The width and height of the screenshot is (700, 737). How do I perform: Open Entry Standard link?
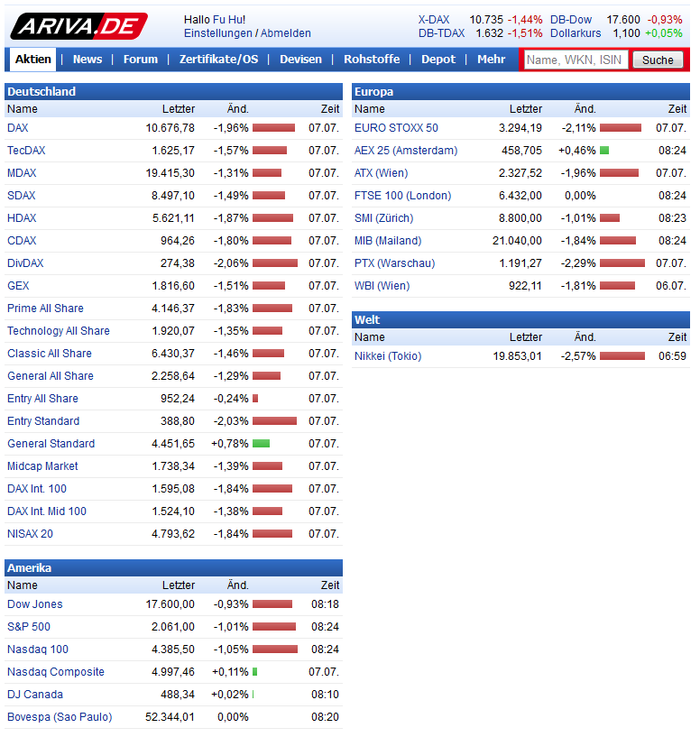pyautogui.click(x=43, y=421)
